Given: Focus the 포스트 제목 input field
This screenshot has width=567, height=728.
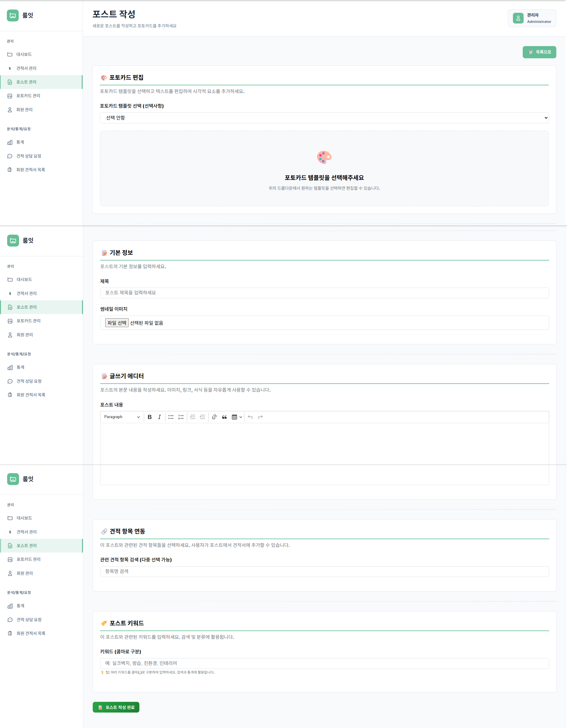Looking at the screenshot, I should pyautogui.click(x=324, y=293).
